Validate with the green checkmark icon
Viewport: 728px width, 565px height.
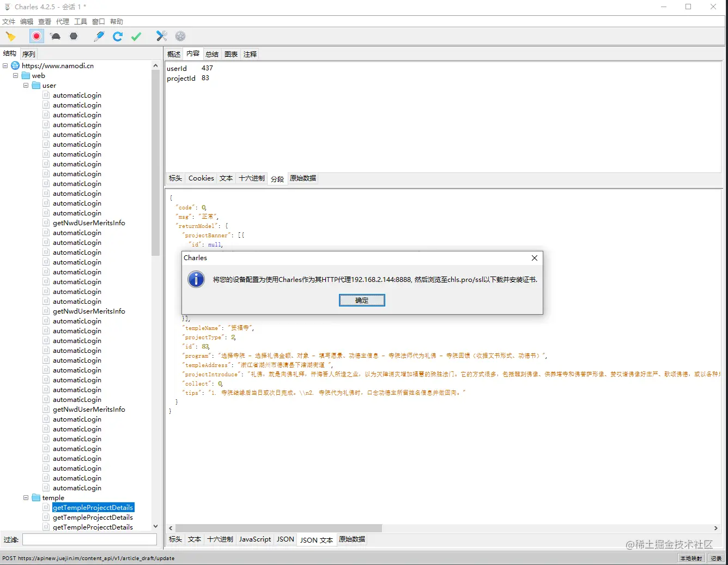136,37
